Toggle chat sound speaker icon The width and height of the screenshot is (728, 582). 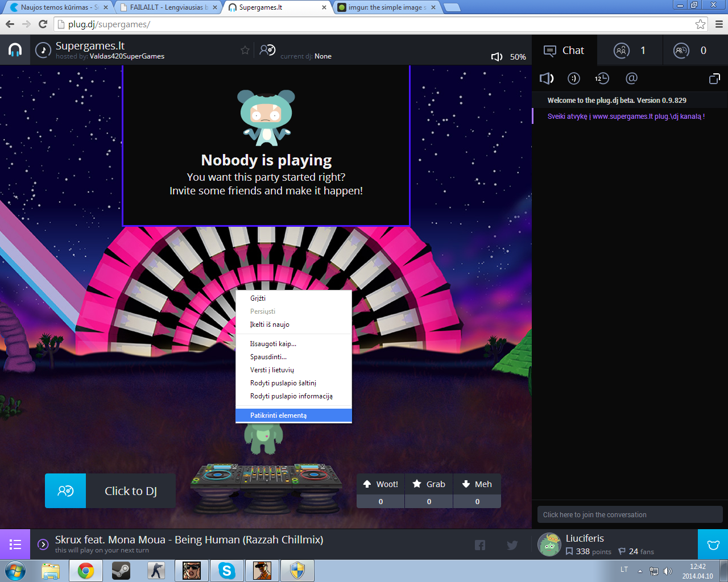tap(547, 78)
